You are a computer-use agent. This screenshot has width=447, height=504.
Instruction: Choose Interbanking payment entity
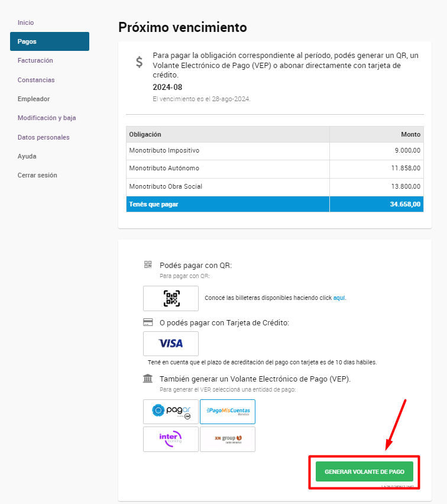pos(171,439)
